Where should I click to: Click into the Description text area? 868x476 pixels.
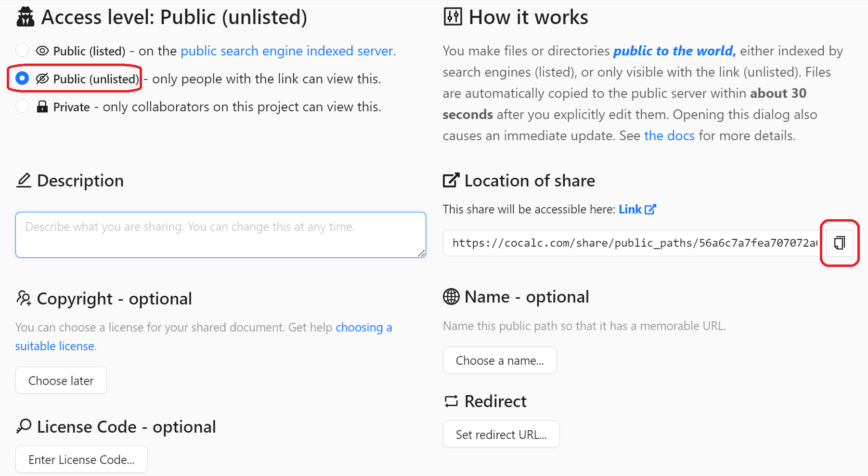[x=220, y=235]
